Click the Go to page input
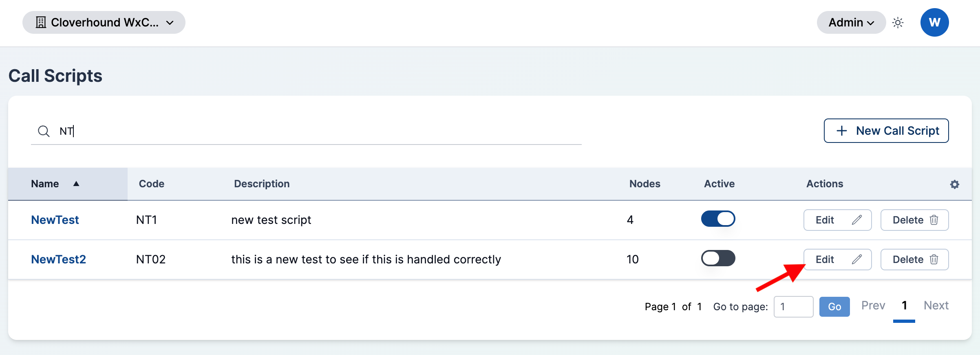The width and height of the screenshot is (980, 355). click(x=793, y=307)
